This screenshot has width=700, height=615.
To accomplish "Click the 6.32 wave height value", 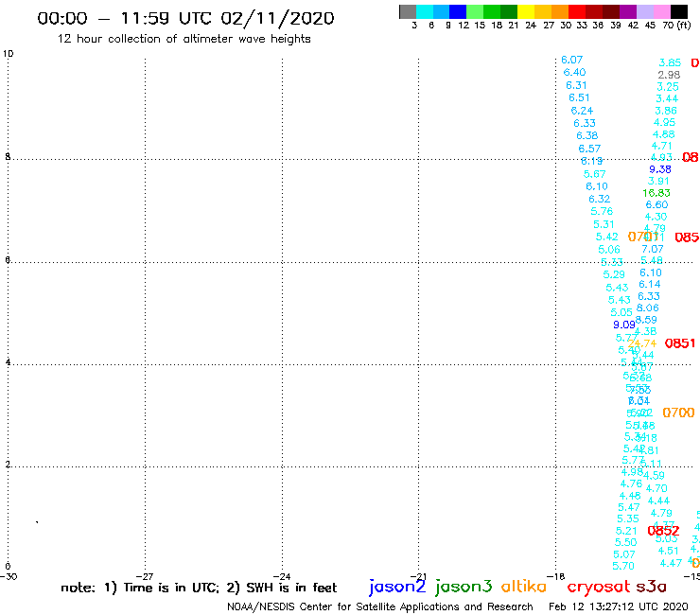I will pos(599,199).
